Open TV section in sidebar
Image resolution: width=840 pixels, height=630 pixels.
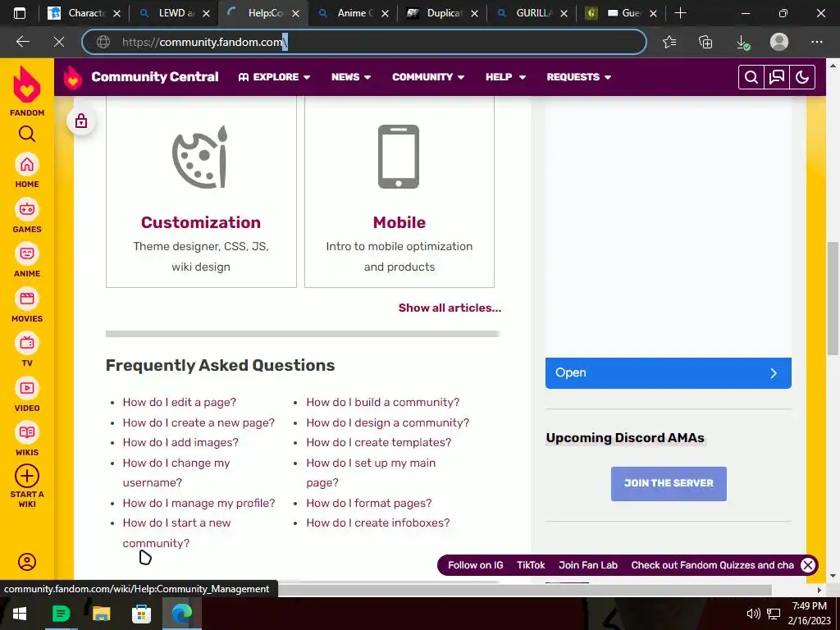[27, 349]
